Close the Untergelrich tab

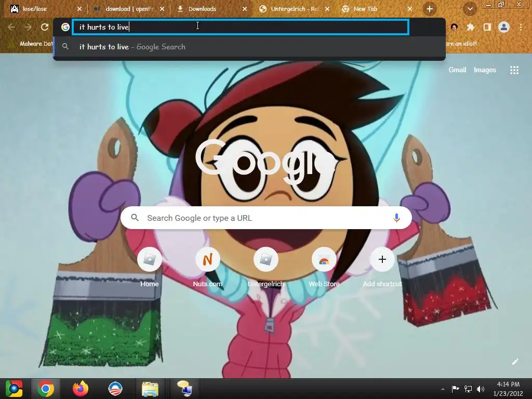tap(327, 9)
